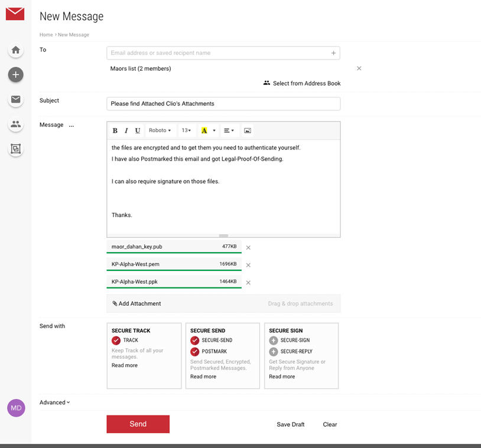This screenshot has height=448, width=481.
Task: Remove the maor_dahan_key.pub attachment
Action: point(248,248)
